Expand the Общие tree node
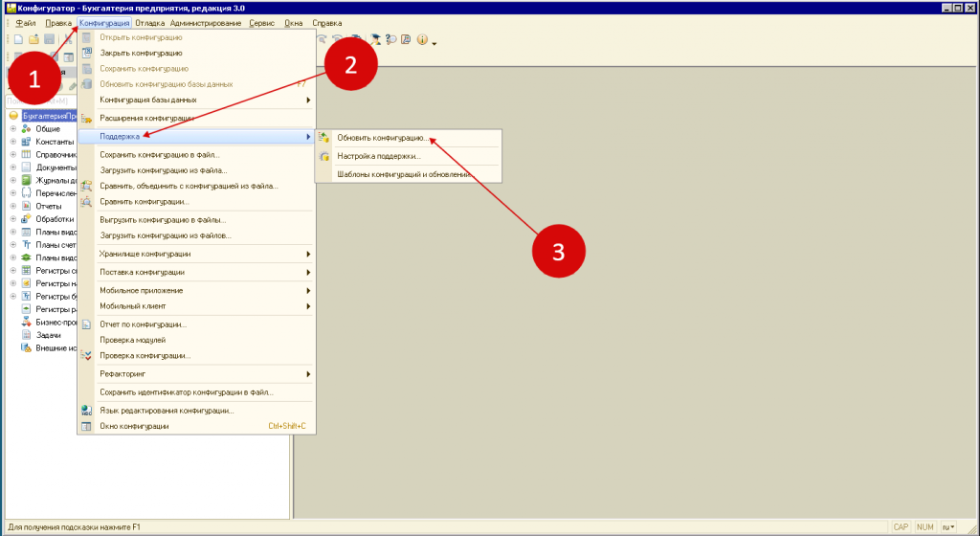 point(13,128)
